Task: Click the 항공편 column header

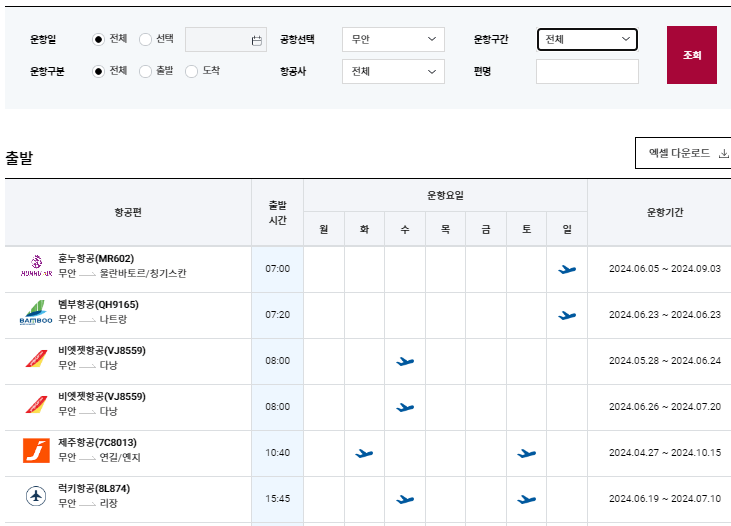Action: pyautogui.click(x=128, y=213)
